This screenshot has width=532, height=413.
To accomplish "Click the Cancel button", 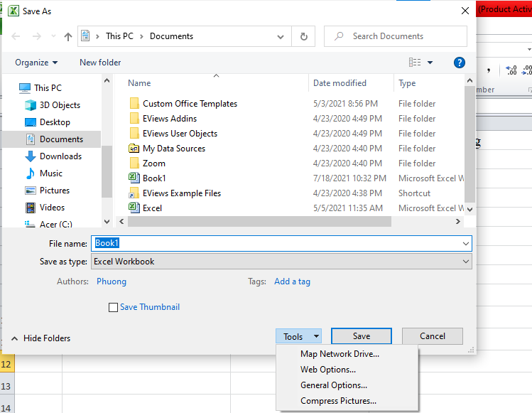I will pyautogui.click(x=433, y=336).
